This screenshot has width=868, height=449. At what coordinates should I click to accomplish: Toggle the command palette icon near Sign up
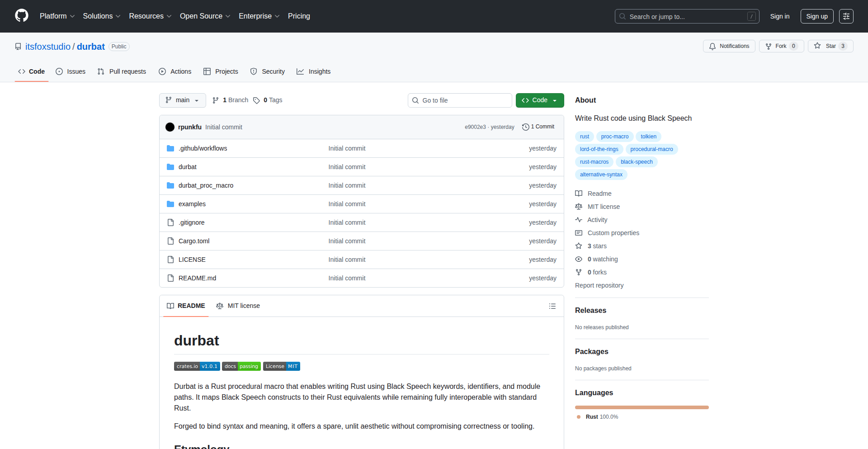click(x=846, y=16)
